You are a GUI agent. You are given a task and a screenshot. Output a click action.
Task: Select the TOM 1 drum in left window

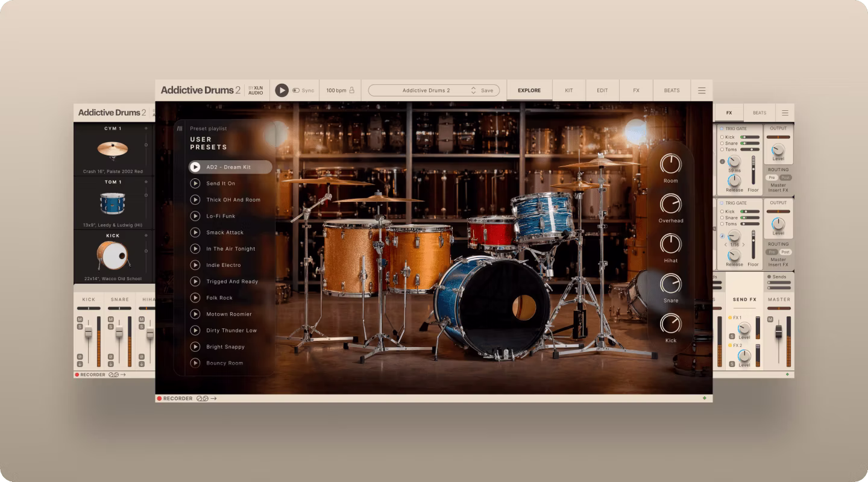pyautogui.click(x=113, y=203)
